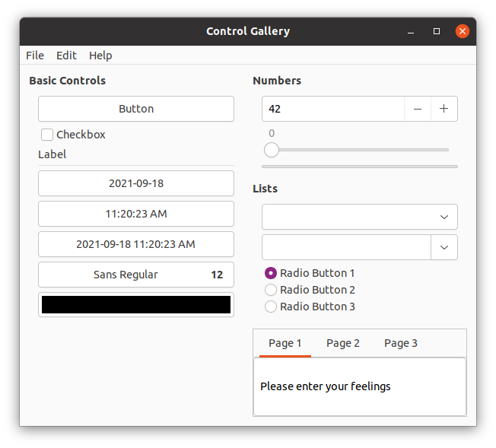This screenshot has width=496, height=448.
Task: Open the 11:20:23 AM time picker
Action: point(136,214)
